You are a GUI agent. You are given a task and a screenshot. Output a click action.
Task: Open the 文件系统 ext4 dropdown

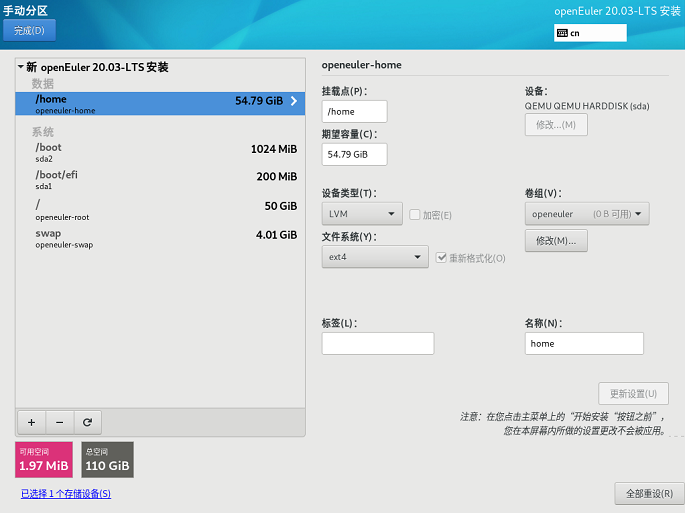(x=375, y=256)
